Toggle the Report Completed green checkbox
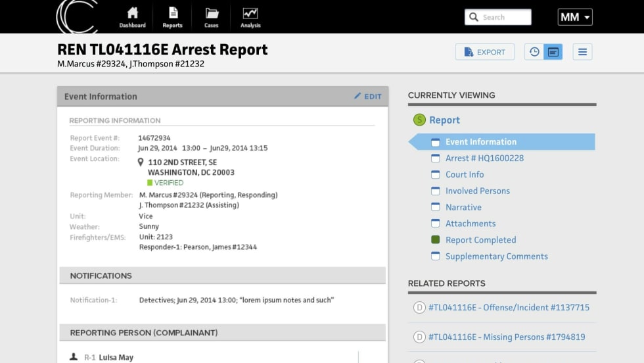The width and height of the screenshot is (644, 363). tap(435, 240)
